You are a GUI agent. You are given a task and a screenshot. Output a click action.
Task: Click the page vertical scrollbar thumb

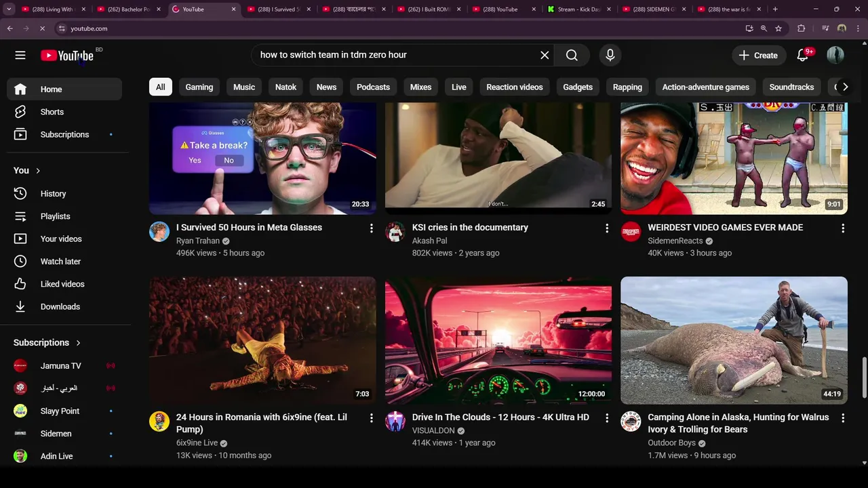(864, 378)
